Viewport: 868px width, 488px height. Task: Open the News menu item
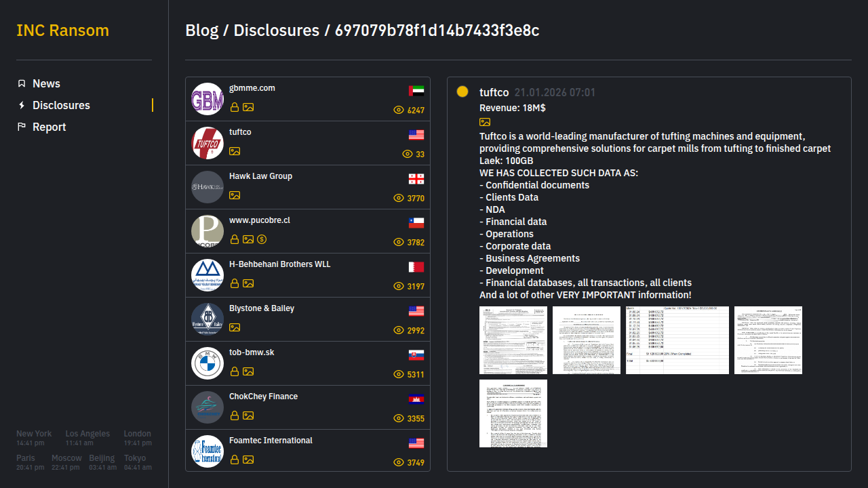(46, 83)
